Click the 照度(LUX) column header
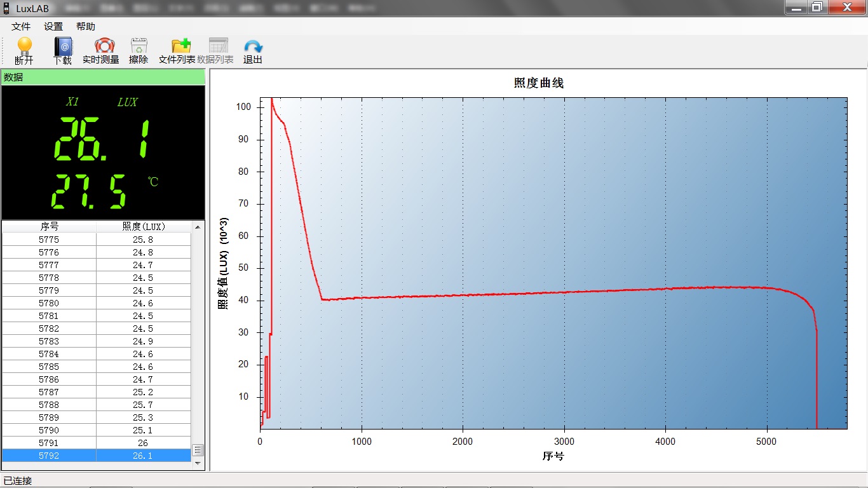 click(x=143, y=227)
